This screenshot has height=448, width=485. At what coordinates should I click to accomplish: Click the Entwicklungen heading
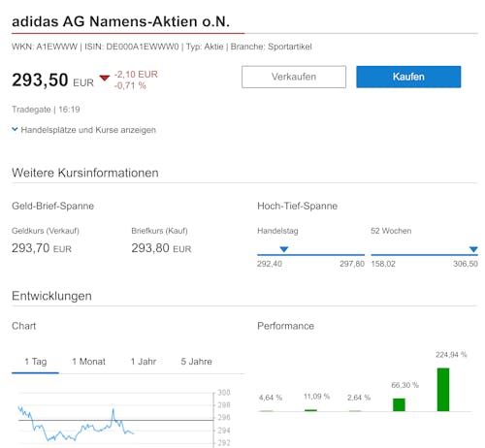click(x=51, y=296)
